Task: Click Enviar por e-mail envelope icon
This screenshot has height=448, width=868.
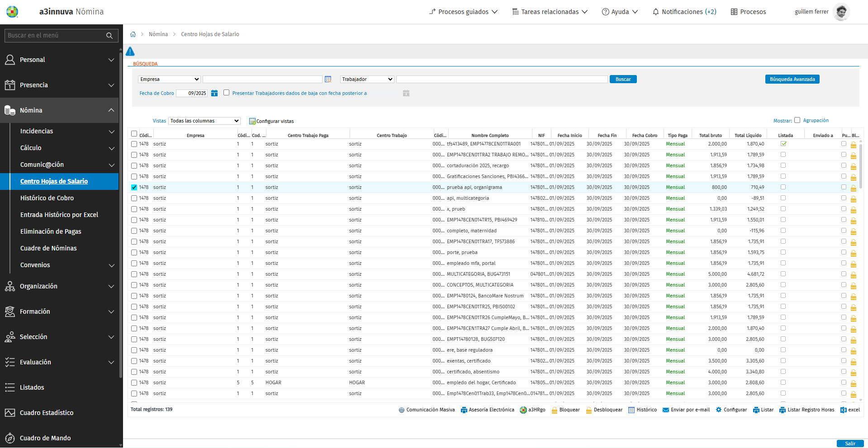Action: [666, 410]
